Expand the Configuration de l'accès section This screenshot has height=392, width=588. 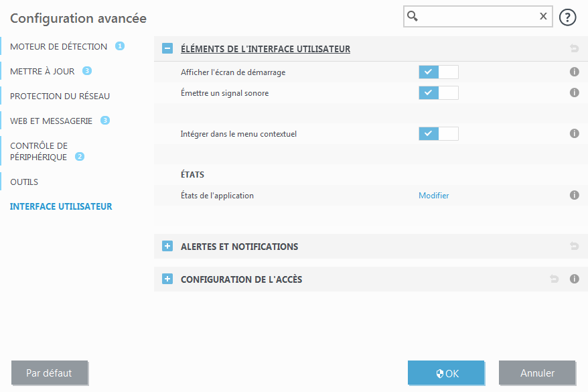pyautogui.click(x=167, y=279)
